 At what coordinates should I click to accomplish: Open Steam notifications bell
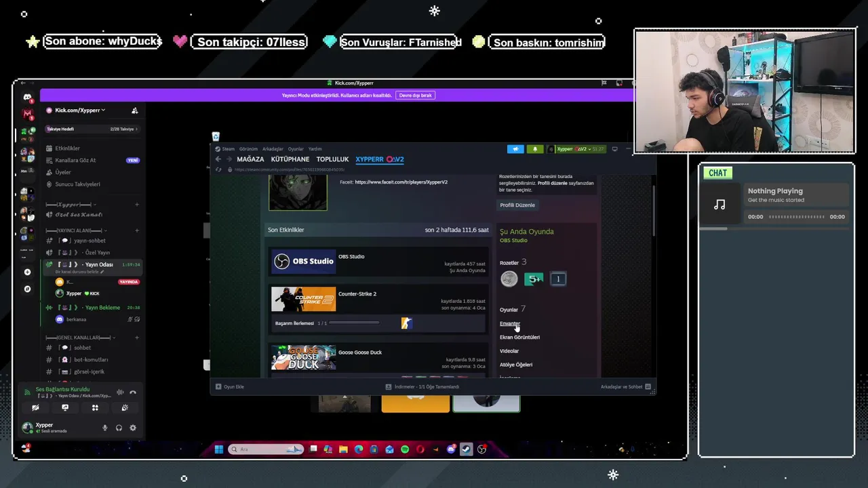pos(534,149)
